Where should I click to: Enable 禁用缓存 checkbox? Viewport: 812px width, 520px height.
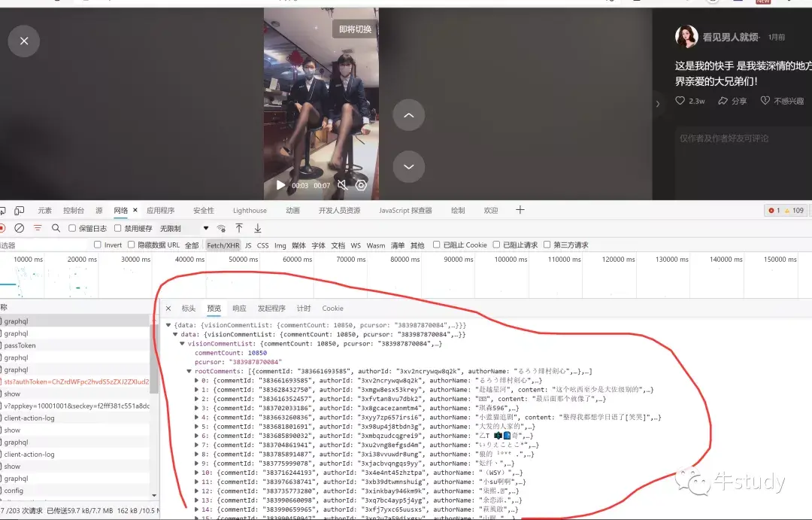click(x=117, y=228)
